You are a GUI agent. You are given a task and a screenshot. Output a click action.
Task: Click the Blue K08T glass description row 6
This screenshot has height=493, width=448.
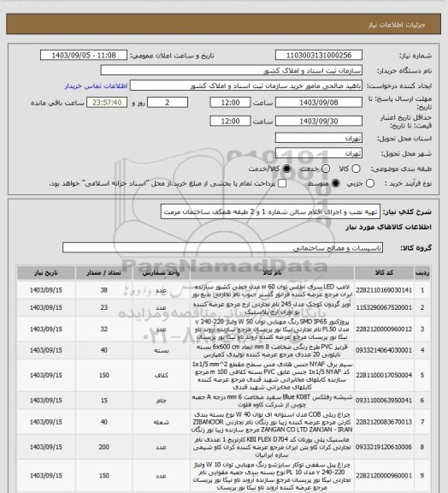272,401
